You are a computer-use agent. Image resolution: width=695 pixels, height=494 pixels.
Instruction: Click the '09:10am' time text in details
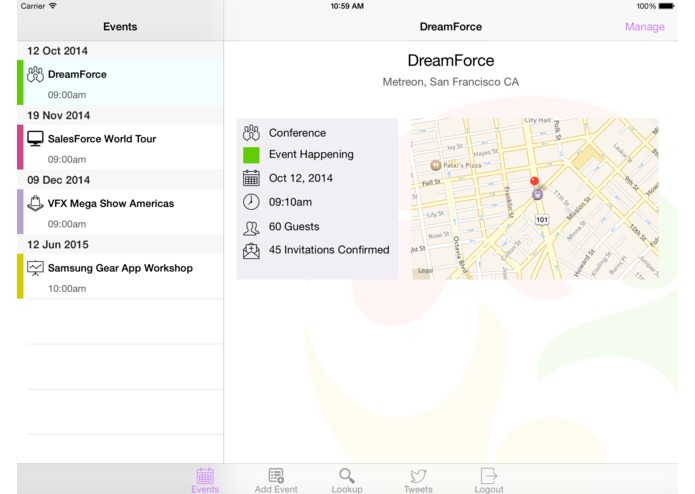click(x=290, y=202)
